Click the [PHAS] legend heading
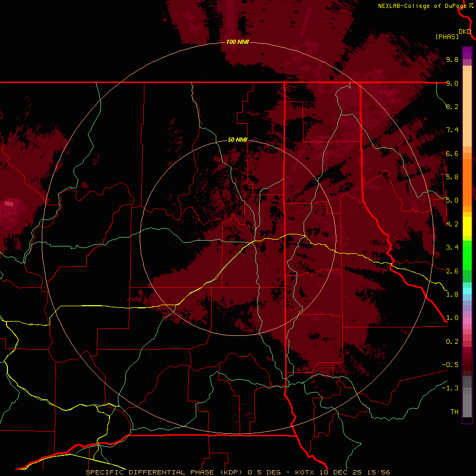 (447, 36)
